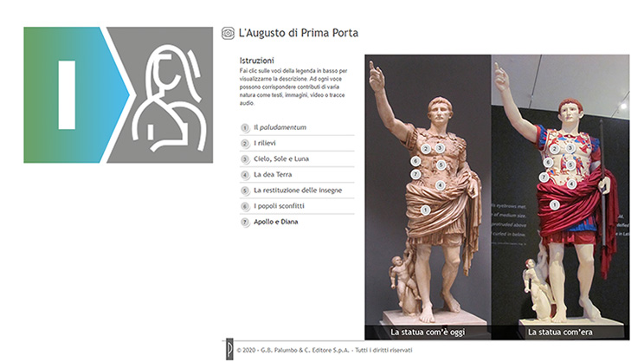Select legend entry I rilievi

pyautogui.click(x=297, y=144)
